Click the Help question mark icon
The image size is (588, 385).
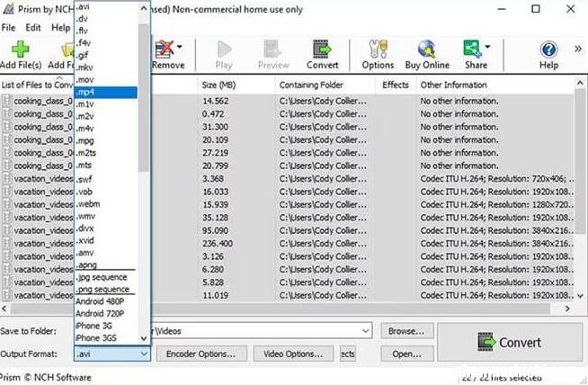coord(548,49)
